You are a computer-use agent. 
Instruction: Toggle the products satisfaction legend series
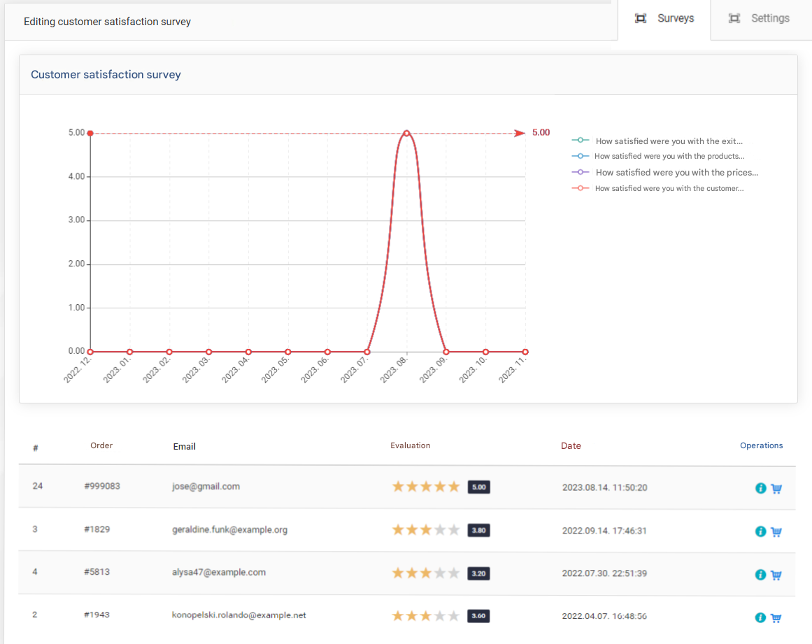tap(657, 157)
